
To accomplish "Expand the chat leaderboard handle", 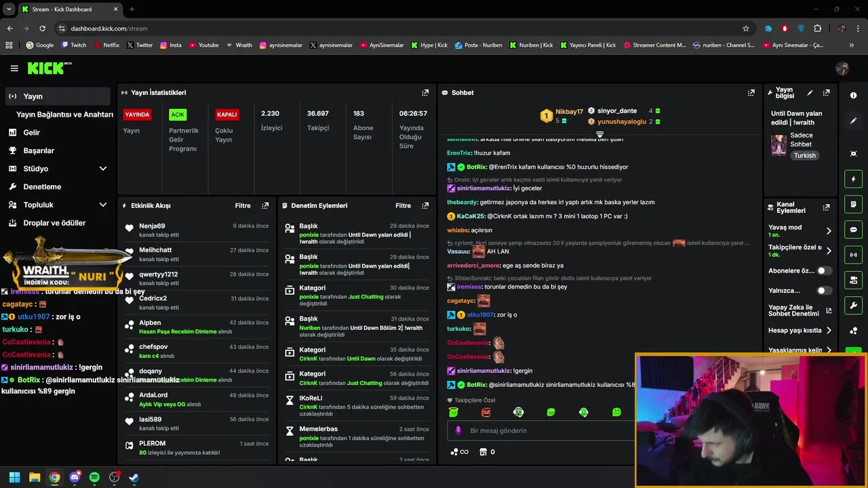I will 599,134.
